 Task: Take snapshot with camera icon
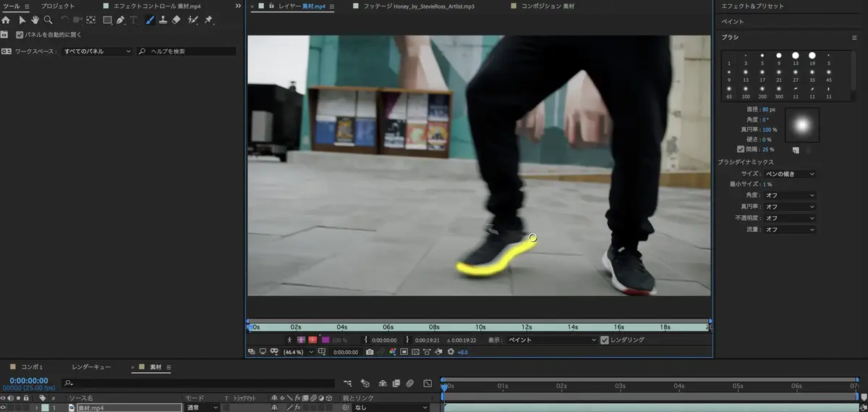point(370,352)
